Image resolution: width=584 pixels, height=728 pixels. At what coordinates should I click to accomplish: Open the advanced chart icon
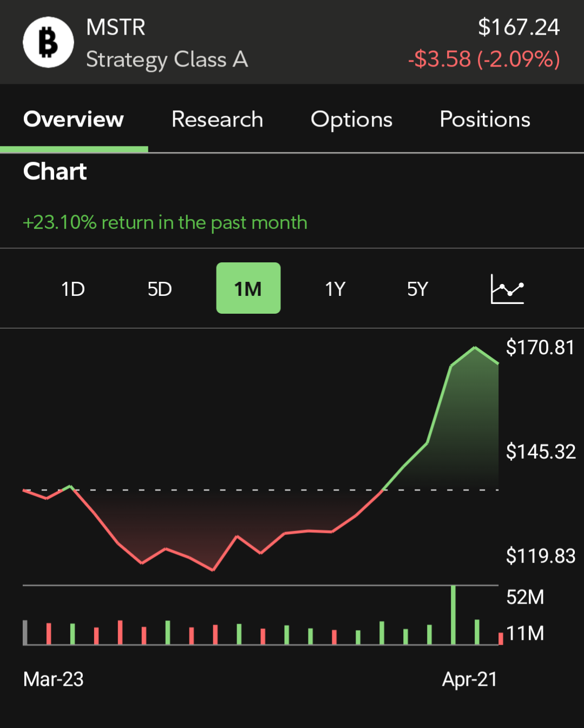507,289
